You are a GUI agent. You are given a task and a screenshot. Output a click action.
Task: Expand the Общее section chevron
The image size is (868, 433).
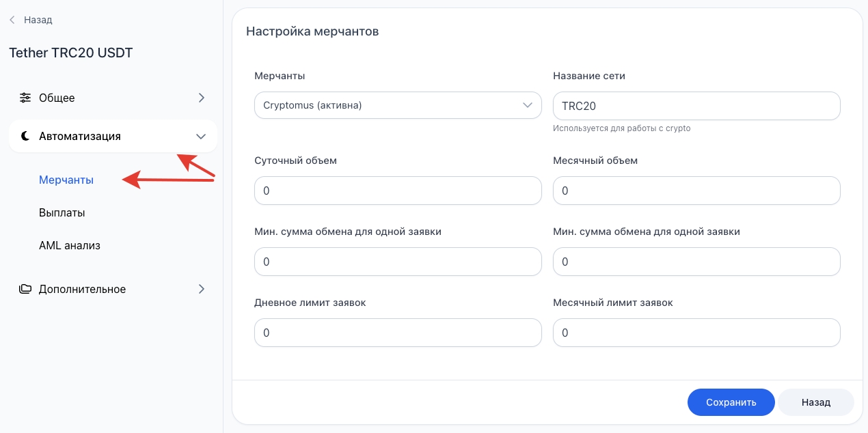[201, 98]
